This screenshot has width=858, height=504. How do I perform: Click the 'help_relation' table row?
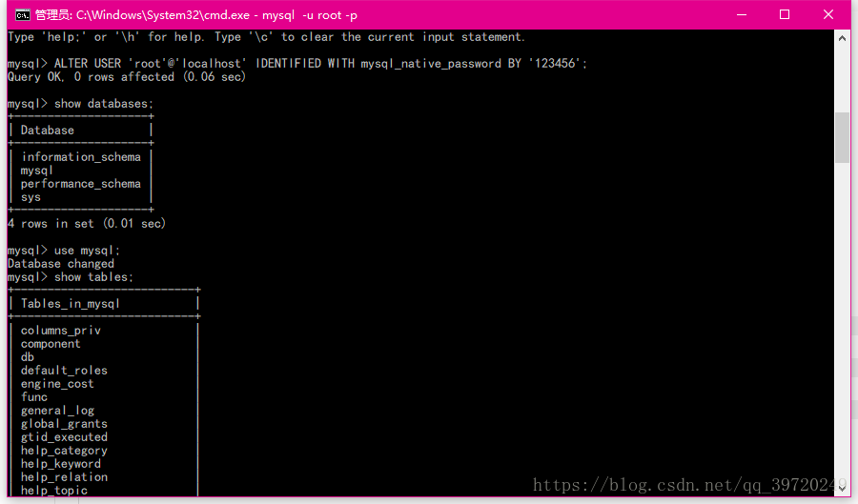64,477
